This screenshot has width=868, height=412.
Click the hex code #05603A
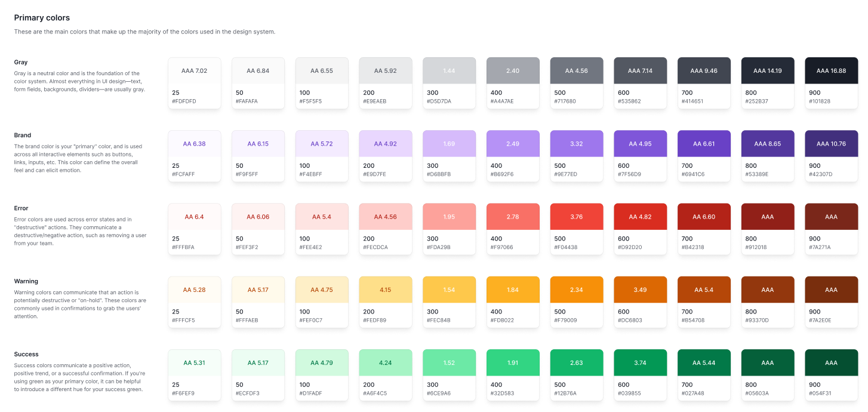pyautogui.click(x=757, y=393)
